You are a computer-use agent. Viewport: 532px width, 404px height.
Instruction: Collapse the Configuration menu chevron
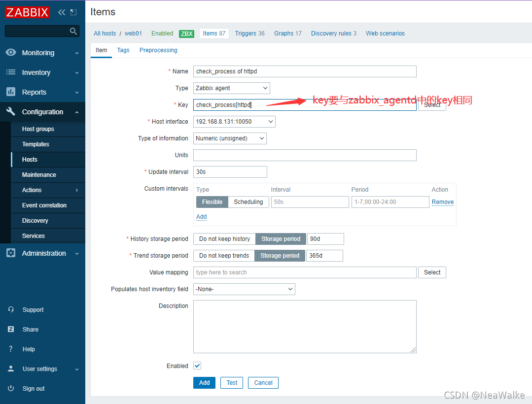77,112
